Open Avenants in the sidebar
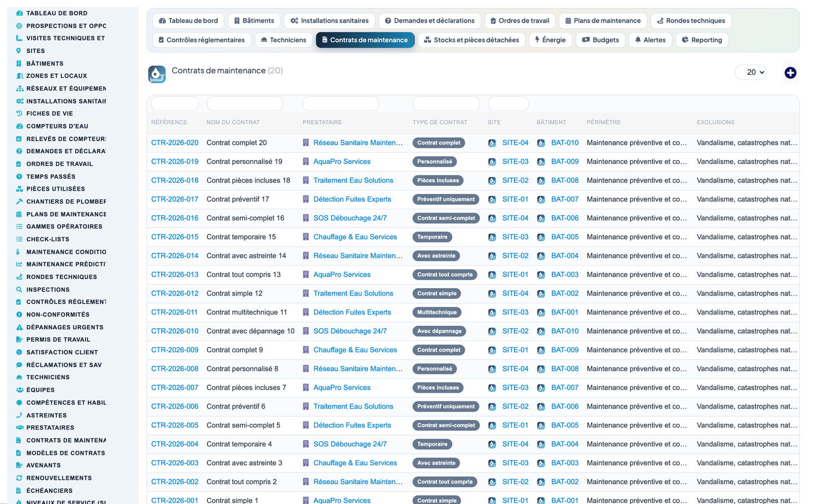This screenshot has height=504, width=815. click(43, 466)
